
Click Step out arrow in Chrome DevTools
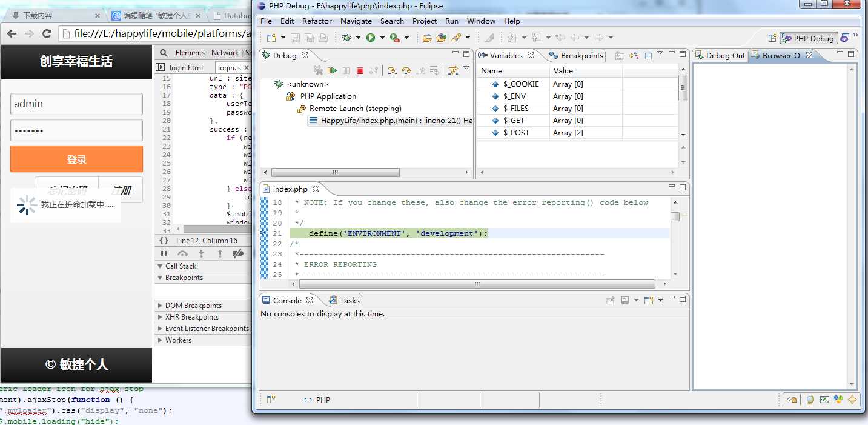[220, 253]
